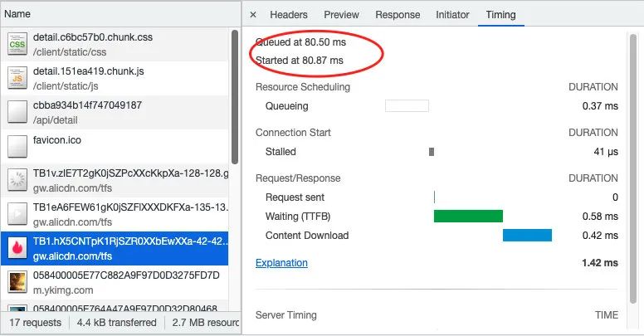This screenshot has width=644, height=336.
Task: Click the favicon.ico file icon
Action: click(x=17, y=147)
